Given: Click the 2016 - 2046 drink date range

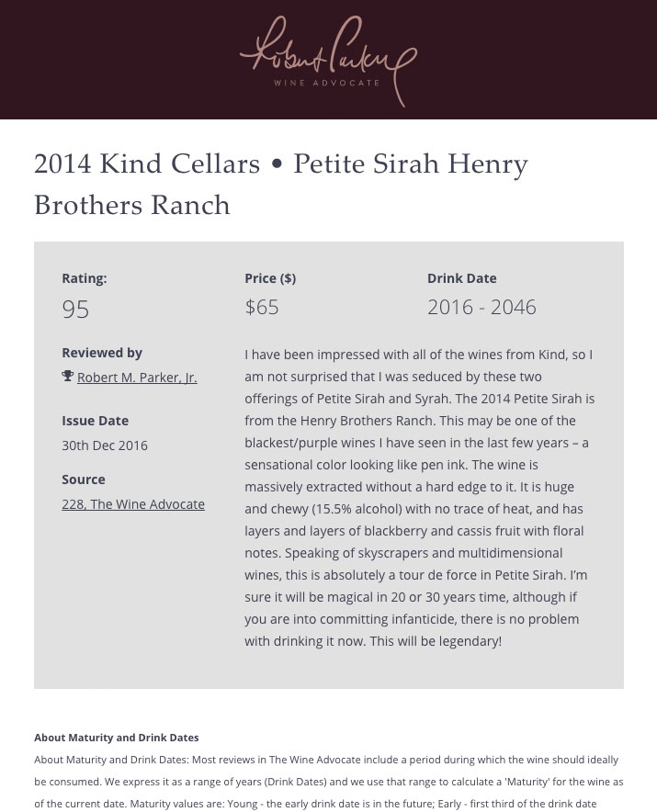Looking at the screenshot, I should point(481,308).
